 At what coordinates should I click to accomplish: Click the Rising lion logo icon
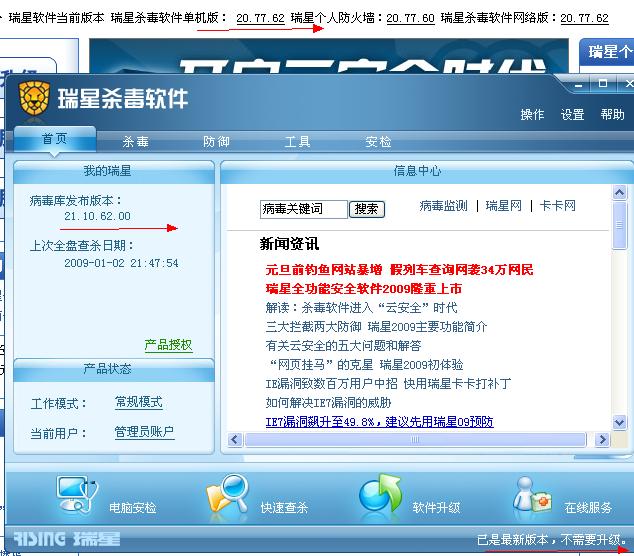(34, 97)
